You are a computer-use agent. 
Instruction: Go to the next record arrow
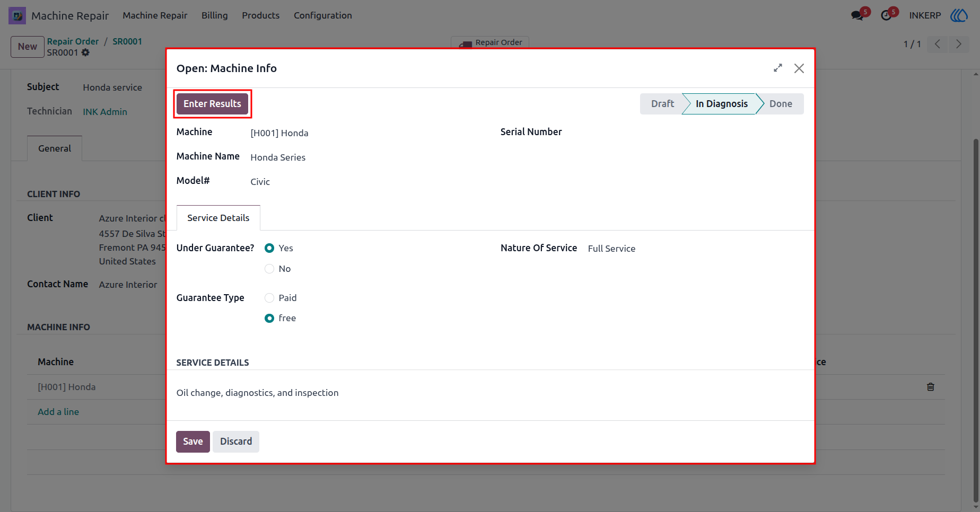pos(959,44)
